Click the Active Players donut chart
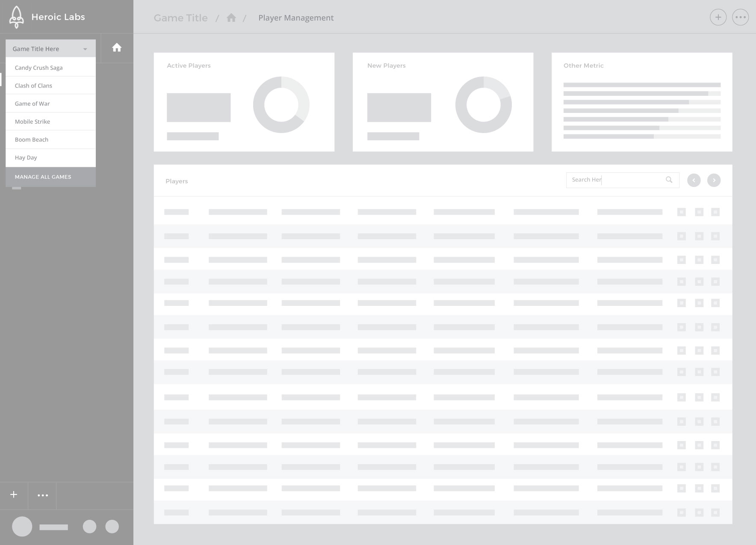This screenshot has height=545, width=756. coord(281,105)
